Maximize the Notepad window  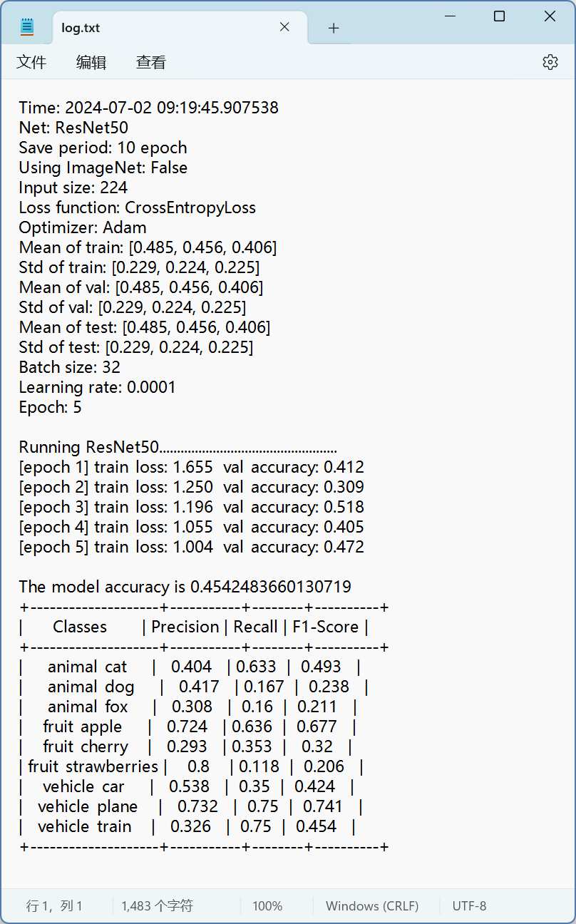point(499,16)
